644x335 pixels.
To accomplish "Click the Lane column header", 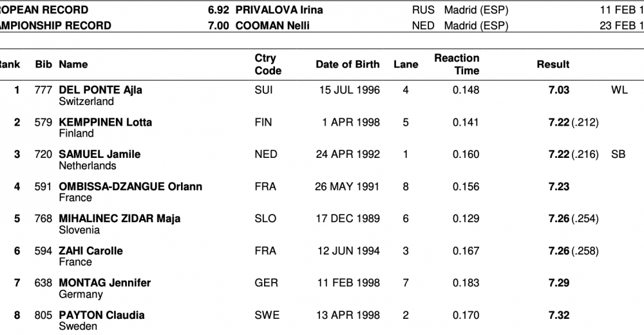I will 406,64.
